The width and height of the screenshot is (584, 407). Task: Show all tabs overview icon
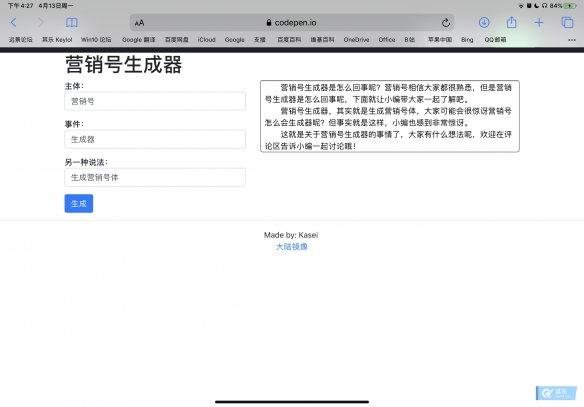coord(568,23)
